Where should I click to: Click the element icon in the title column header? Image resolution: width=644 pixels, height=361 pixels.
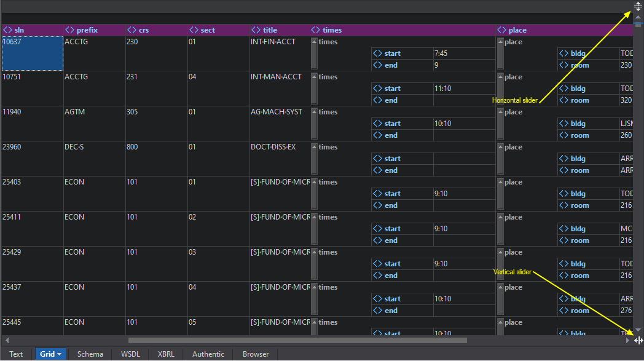pyautogui.click(x=256, y=30)
